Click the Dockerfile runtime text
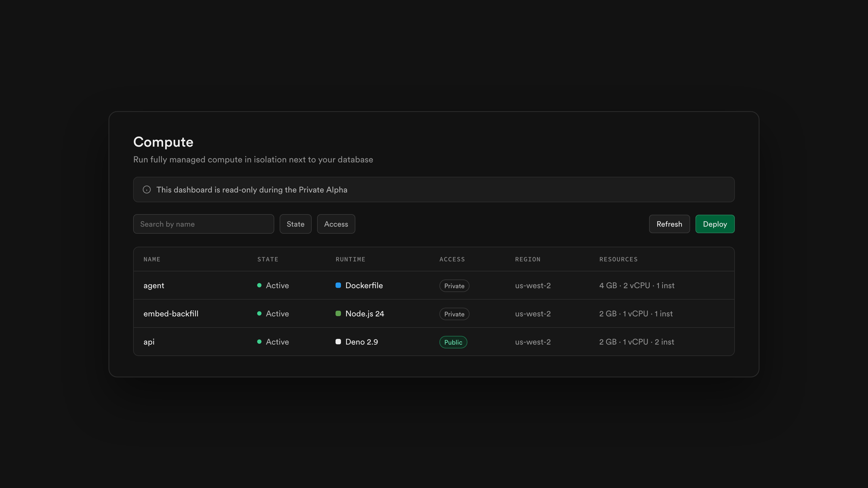This screenshot has width=868, height=488. (364, 285)
